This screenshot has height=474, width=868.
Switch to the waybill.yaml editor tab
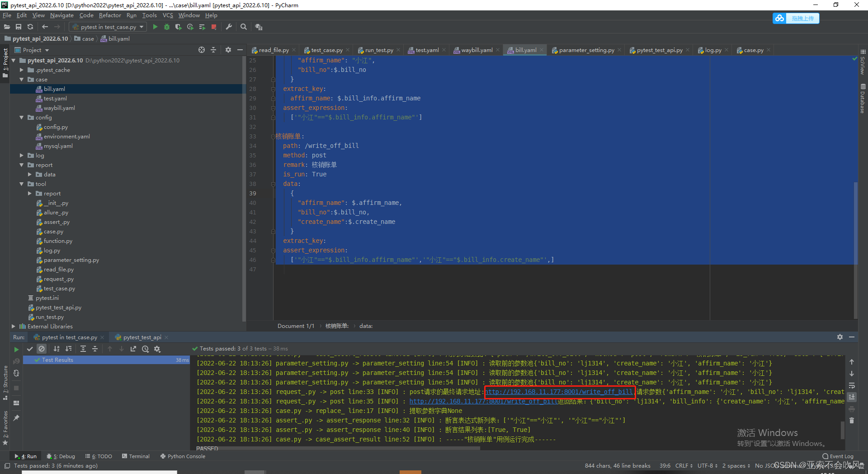click(x=476, y=50)
